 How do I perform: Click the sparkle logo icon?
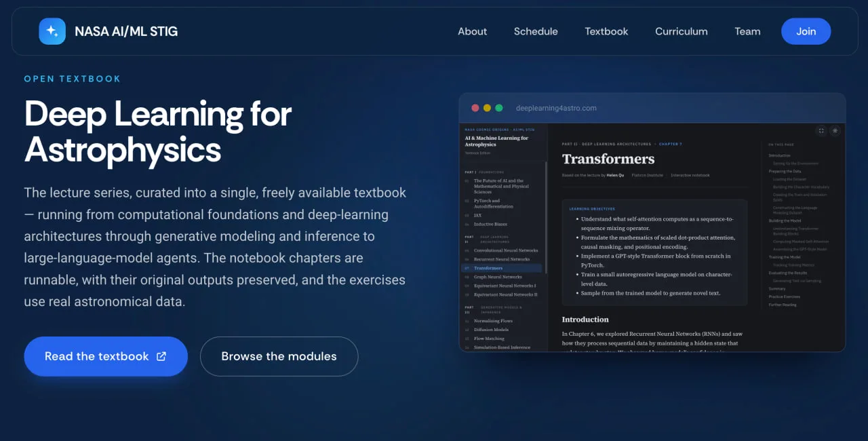[x=52, y=31]
